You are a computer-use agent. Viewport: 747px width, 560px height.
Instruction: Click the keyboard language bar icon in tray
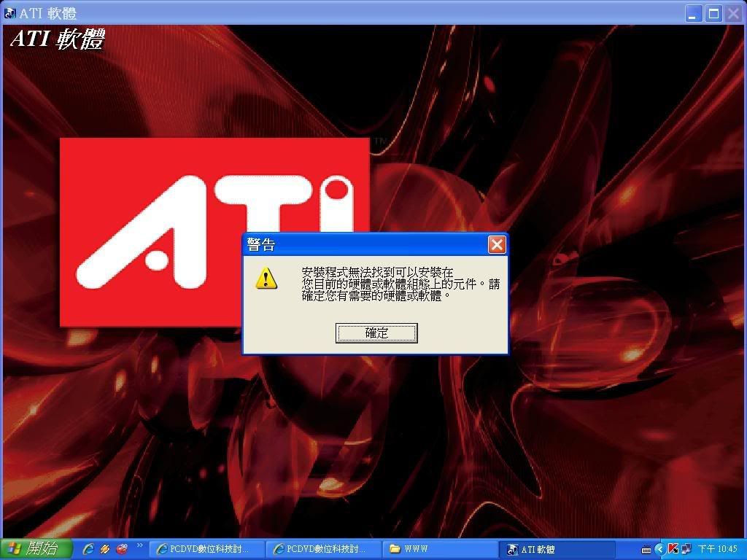(x=646, y=549)
